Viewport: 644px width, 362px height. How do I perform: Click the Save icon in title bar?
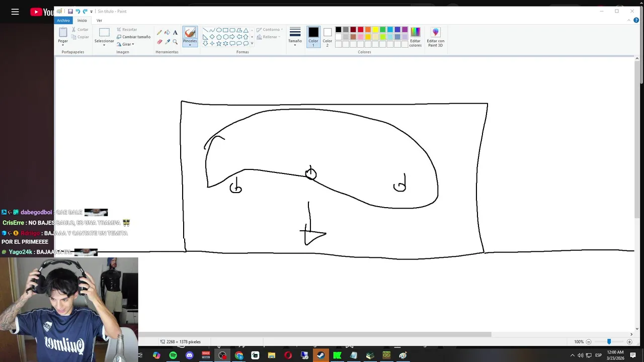click(x=70, y=11)
